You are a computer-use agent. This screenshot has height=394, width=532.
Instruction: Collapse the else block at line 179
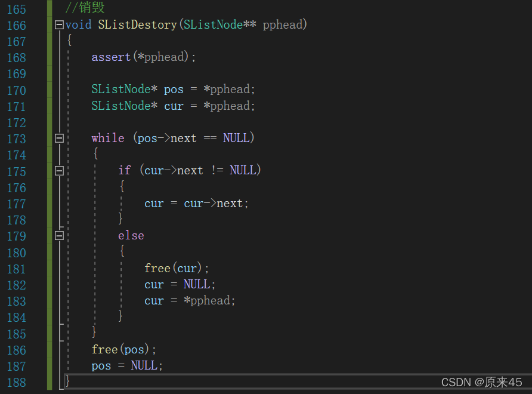tap(59, 235)
